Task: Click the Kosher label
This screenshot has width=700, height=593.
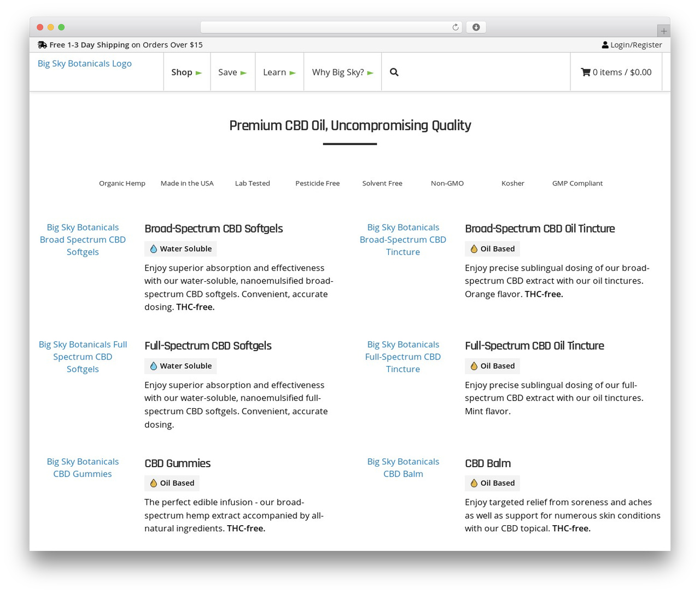Action: tap(513, 183)
